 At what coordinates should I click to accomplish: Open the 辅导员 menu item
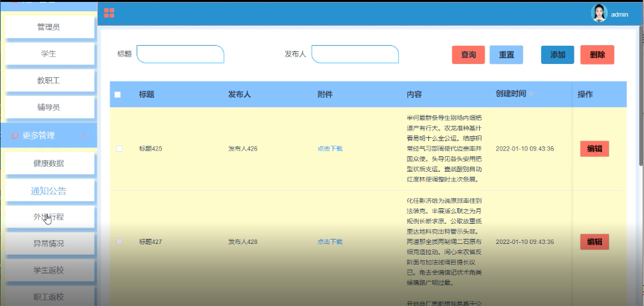click(49, 107)
